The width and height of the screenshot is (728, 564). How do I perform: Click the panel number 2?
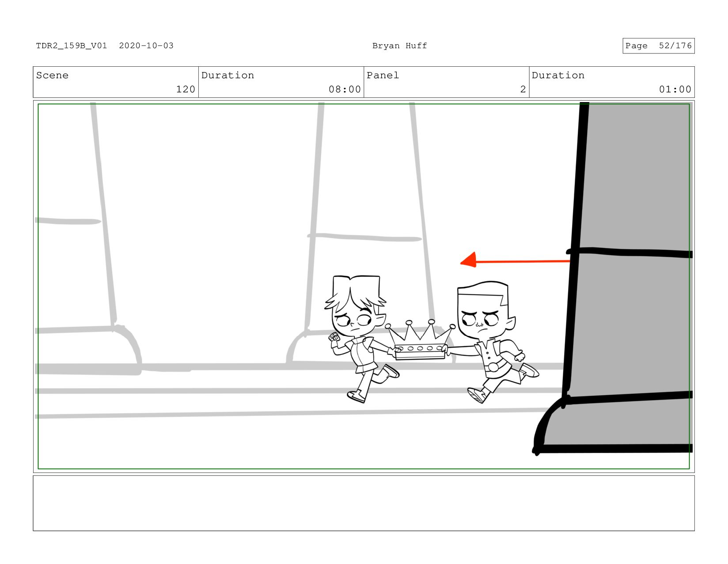523,89
